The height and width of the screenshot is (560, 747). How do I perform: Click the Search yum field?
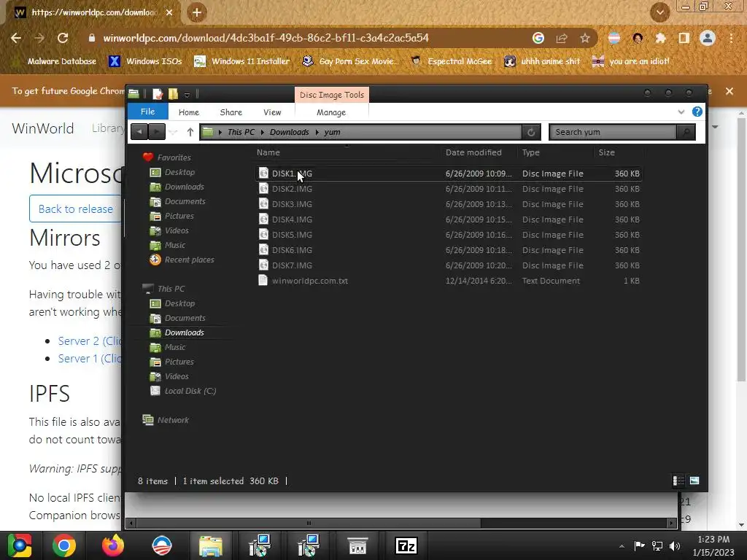pyautogui.click(x=614, y=132)
